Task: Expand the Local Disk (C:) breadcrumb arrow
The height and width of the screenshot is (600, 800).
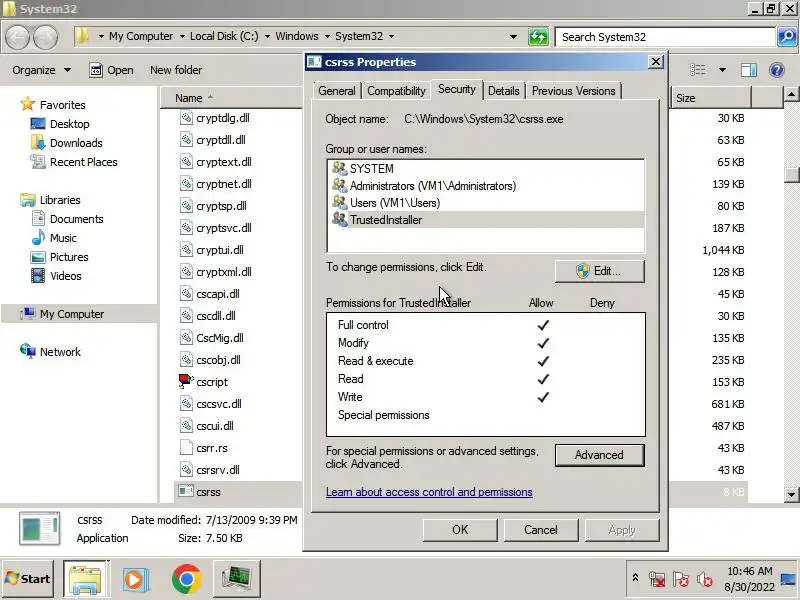Action: [267, 36]
